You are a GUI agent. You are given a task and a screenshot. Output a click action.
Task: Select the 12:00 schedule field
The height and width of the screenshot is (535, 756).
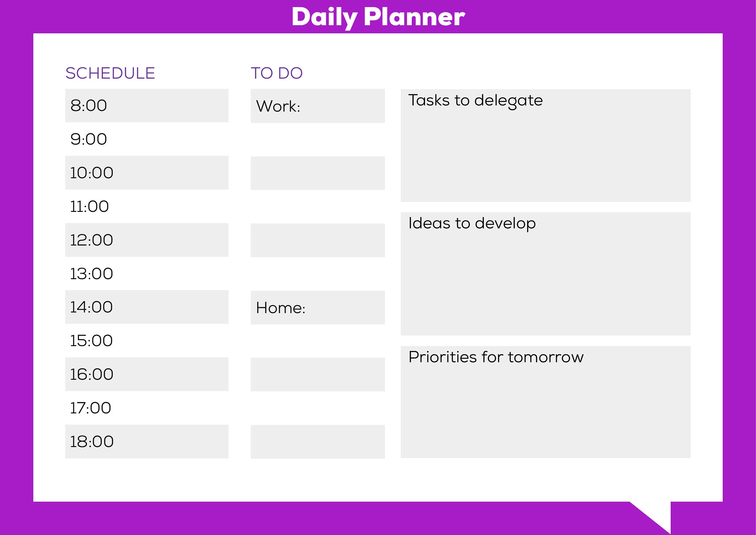[146, 240]
